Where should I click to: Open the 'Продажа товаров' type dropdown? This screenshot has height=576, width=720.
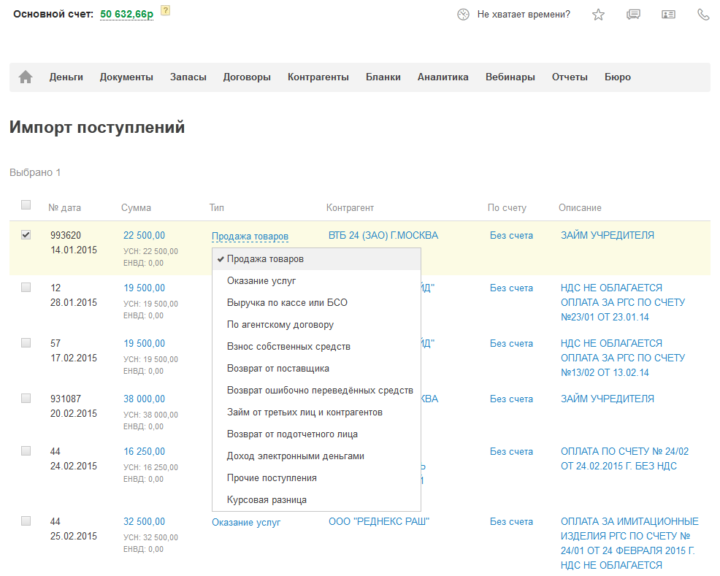249,236
